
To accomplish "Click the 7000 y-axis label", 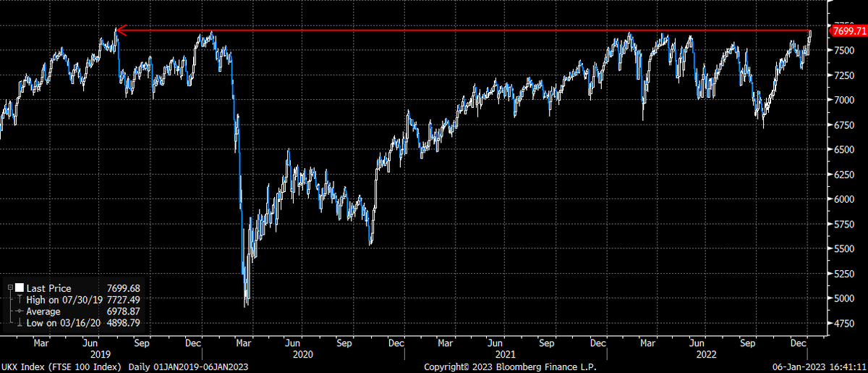I will pyautogui.click(x=844, y=100).
